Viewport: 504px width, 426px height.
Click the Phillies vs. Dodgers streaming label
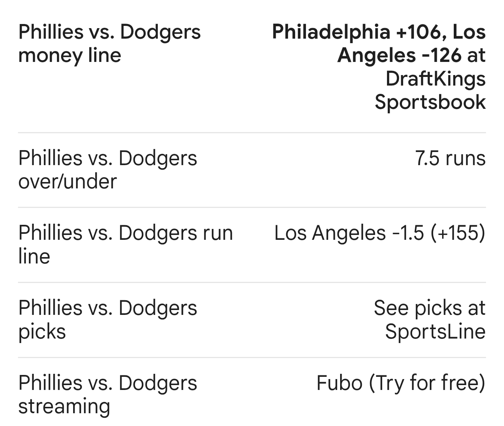[x=108, y=394]
